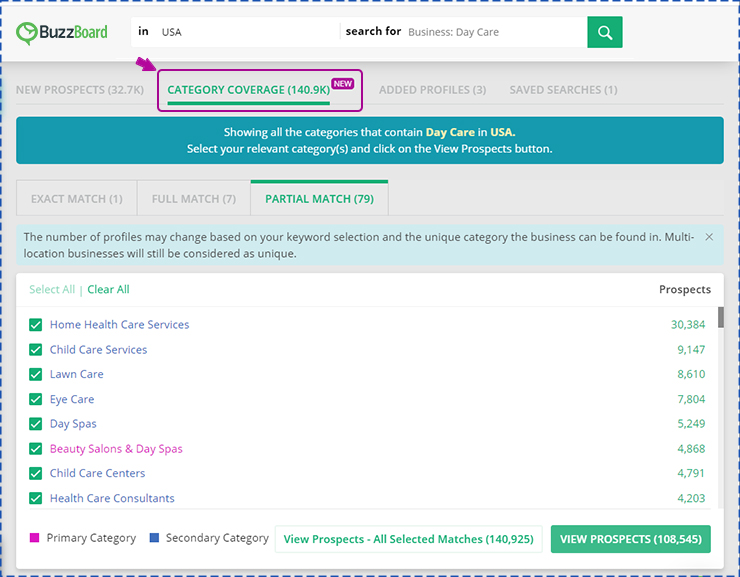Viewport: 740px width, 577px height.
Task: Dismiss the profile count info banner
Action: pyautogui.click(x=709, y=237)
